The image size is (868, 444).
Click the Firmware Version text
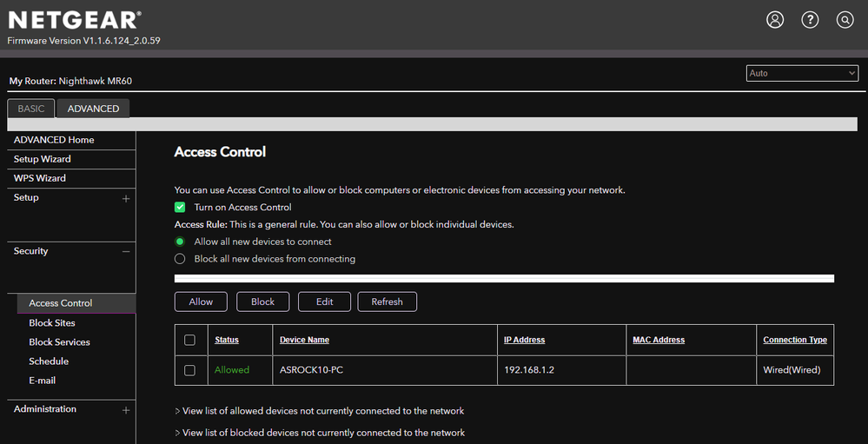click(x=84, y=41)
